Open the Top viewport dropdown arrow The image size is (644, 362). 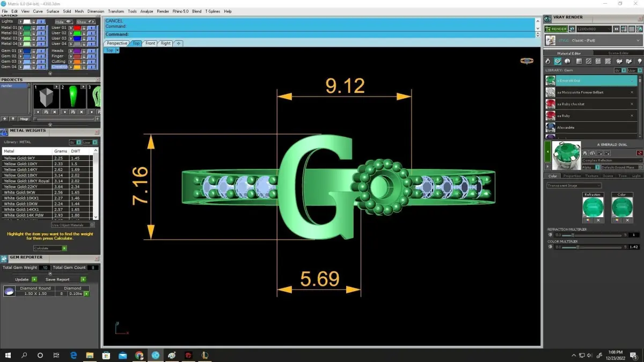tap(117, 50)
